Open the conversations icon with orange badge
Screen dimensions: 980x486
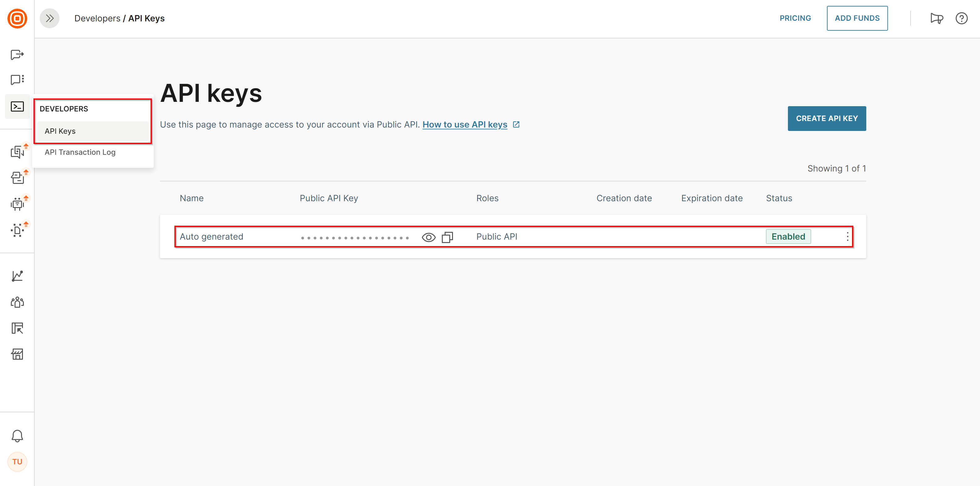[17, 152]
